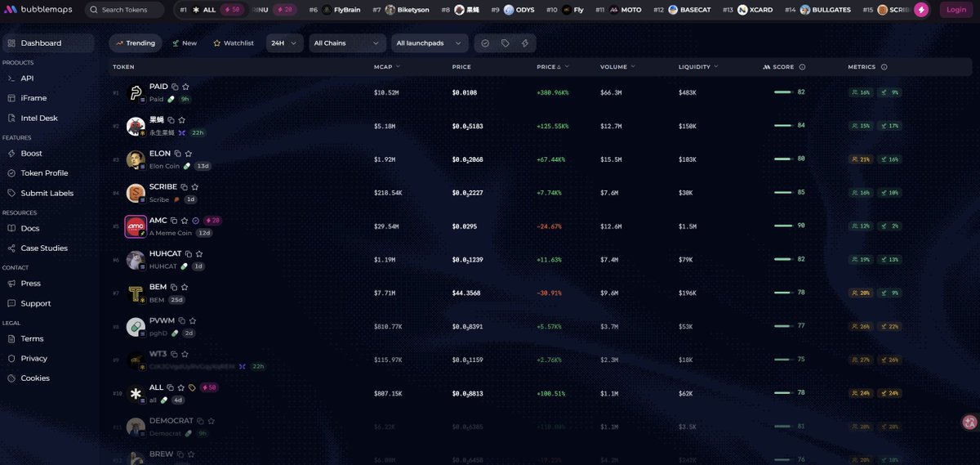980x465 pixels.
Task: Click the Search Tokens field
Action: coord(124,10)
